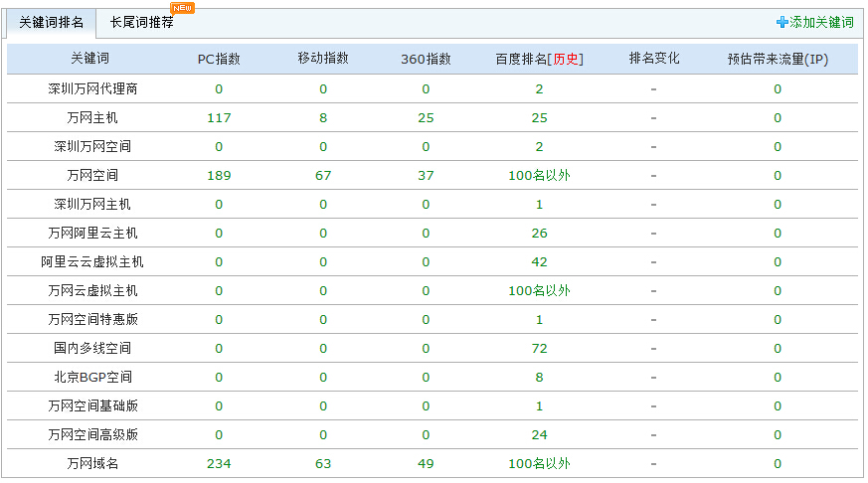Open the 长尾词推荐 tab

click(x=142, y=23)
